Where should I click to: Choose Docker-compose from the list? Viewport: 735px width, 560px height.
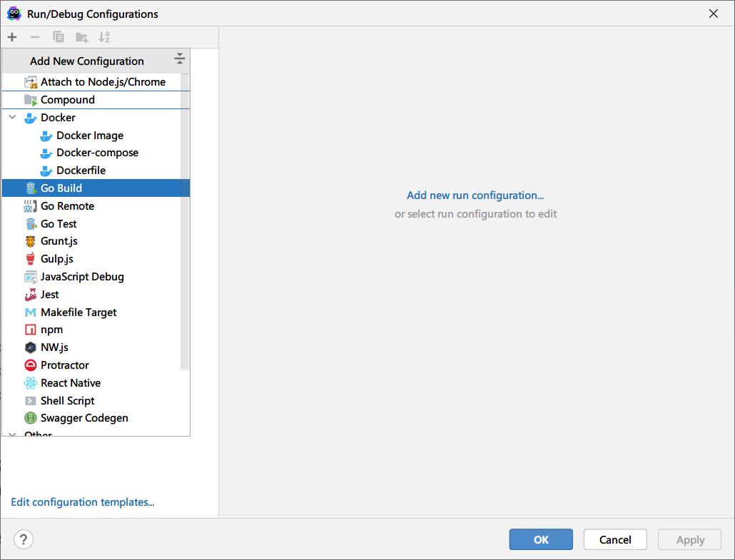click(x=97, y=153)
